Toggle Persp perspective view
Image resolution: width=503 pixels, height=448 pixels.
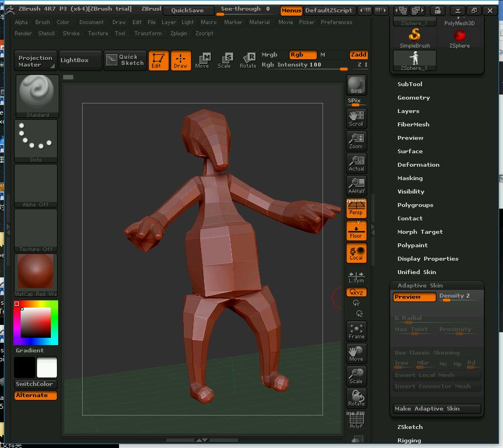(356, 208)
